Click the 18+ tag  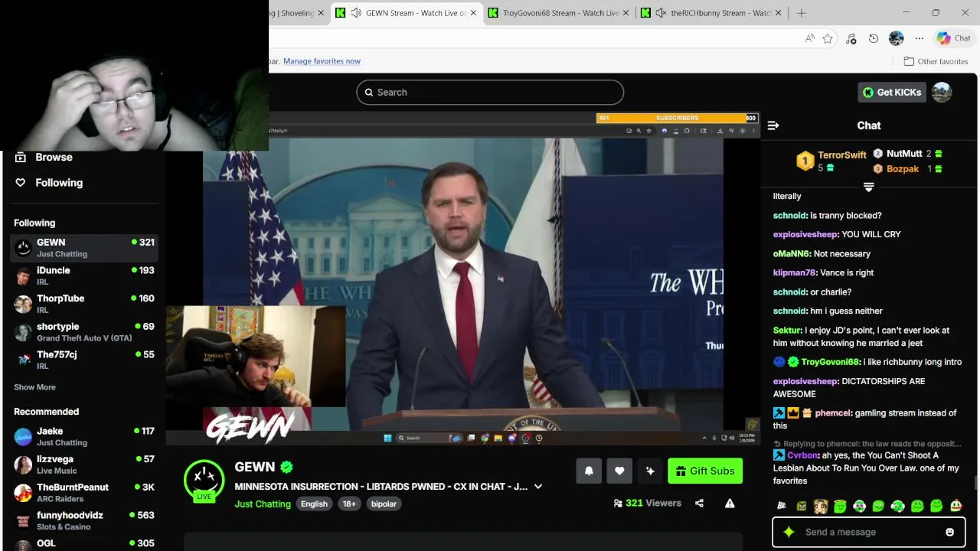[x=349, y=504]
